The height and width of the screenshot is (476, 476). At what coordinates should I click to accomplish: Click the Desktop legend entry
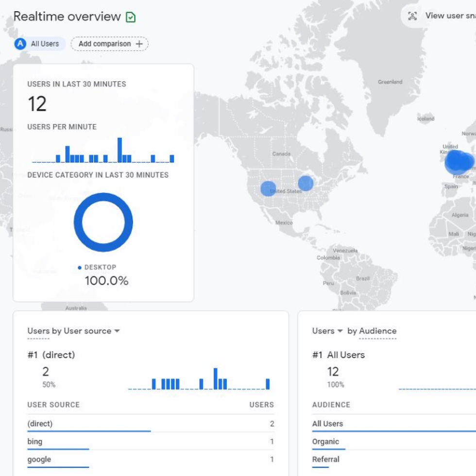click(x=97, y=267)
